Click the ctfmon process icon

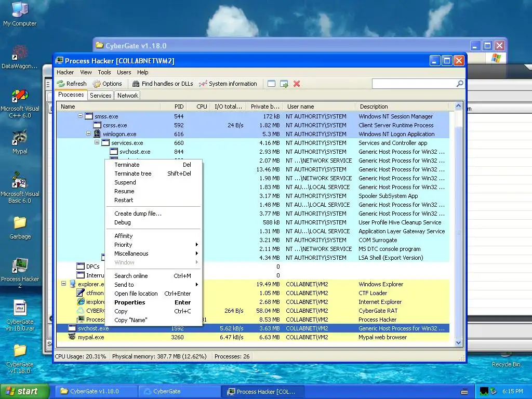[x=81, y=293]
